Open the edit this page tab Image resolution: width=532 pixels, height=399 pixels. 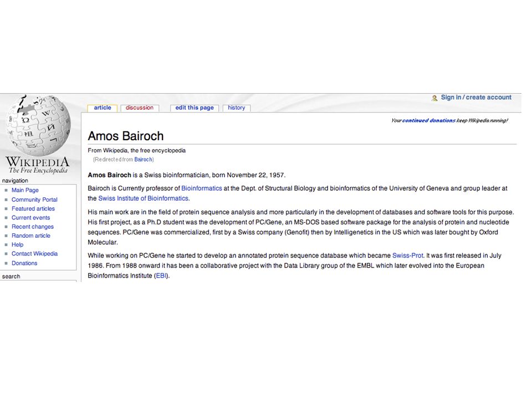tap(195, 108)
